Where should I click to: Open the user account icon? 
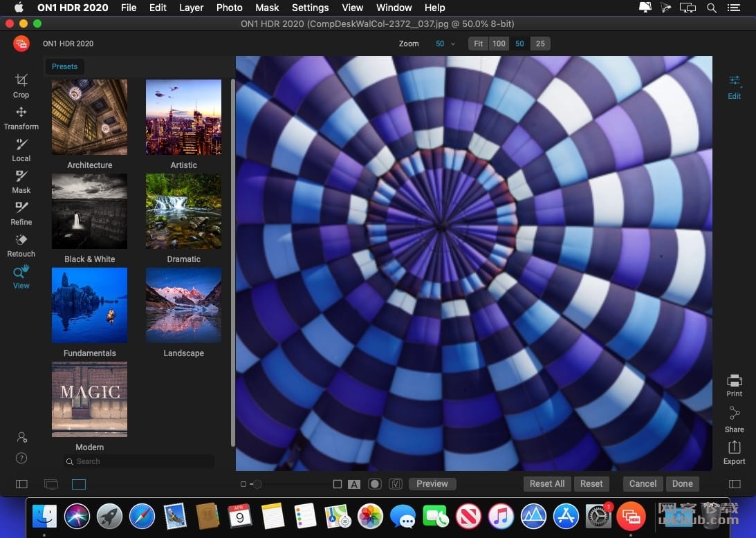(x=21, y=437)
